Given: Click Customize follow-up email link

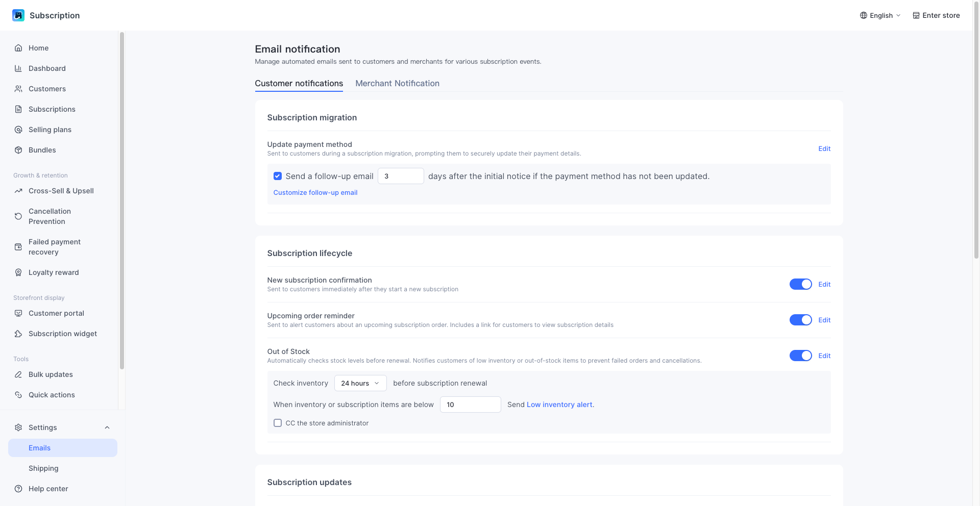Looking at the screenshot, I should tap(315, 192).
